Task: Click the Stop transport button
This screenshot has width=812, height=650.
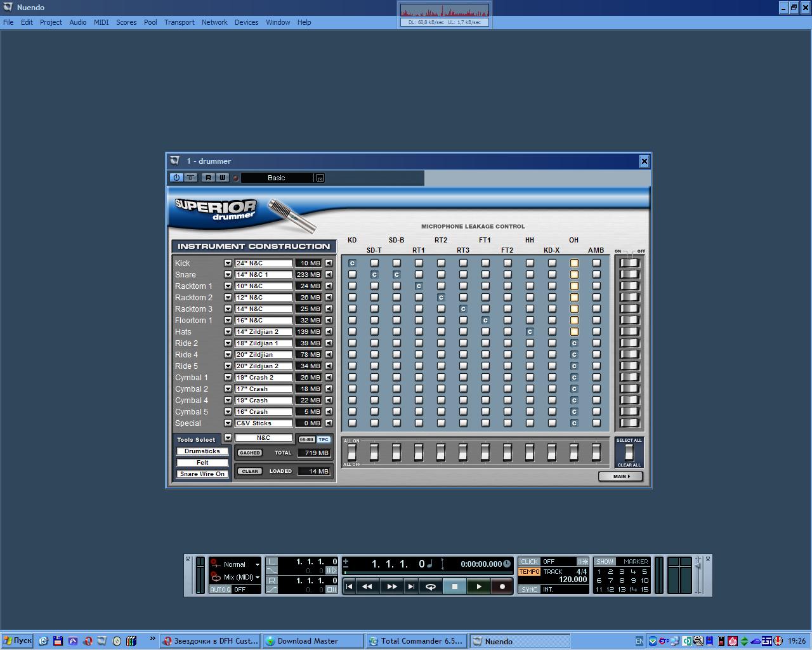Action: [454, 587]
